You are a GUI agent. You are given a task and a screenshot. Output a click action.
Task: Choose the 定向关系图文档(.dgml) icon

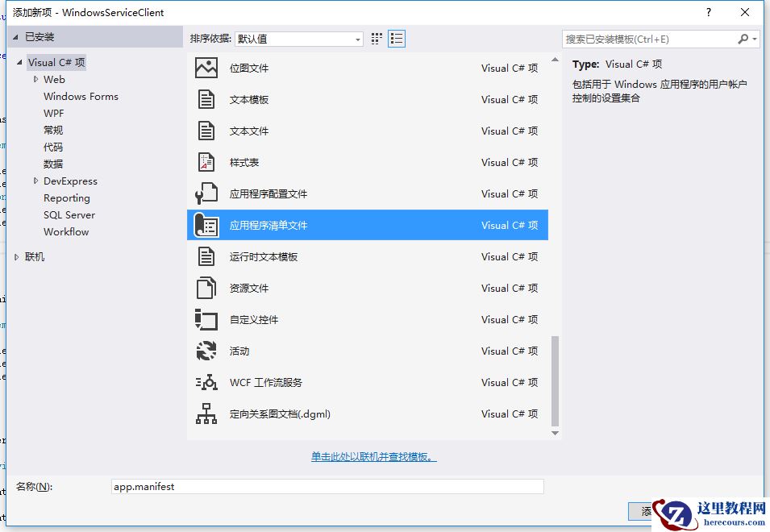pyautogui.click(x=206, y=414)
